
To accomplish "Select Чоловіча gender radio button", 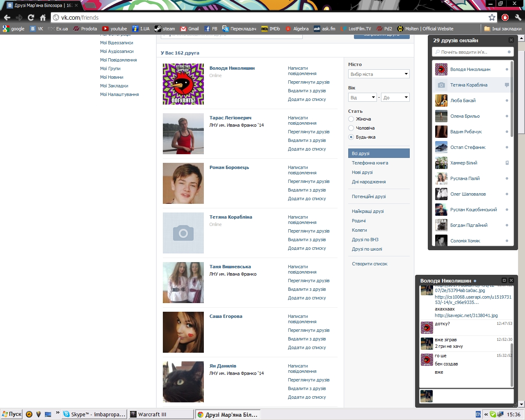I will coord(351,128).
